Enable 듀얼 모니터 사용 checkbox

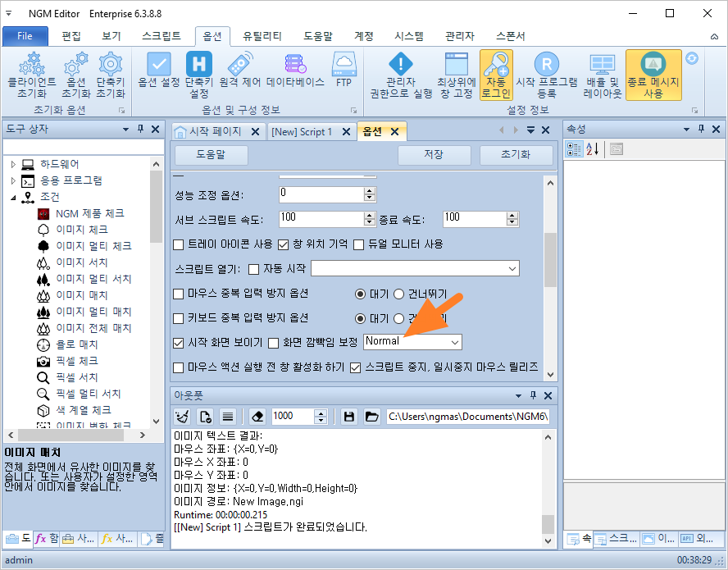(358, 245)
